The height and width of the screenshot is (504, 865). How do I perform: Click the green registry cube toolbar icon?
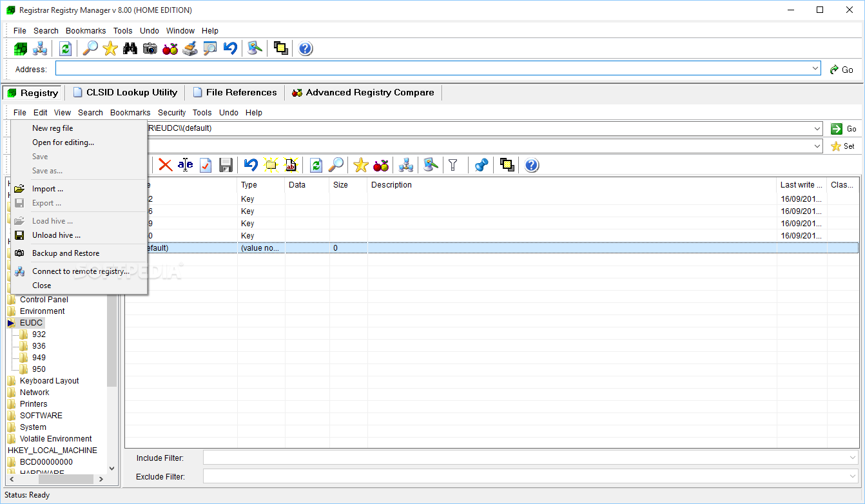click(x=21, y=48)
